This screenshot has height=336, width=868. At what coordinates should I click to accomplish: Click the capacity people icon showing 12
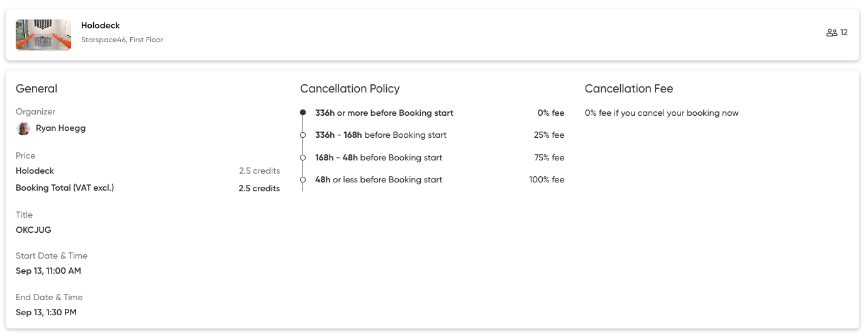pyautogui.click(x=832, y=33)
